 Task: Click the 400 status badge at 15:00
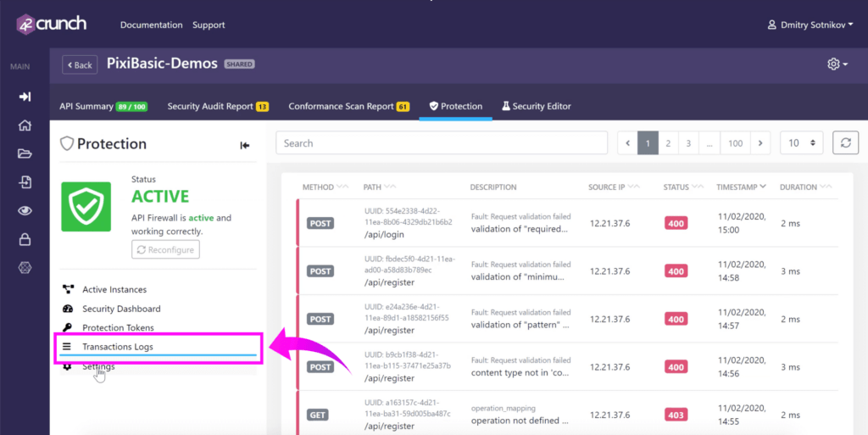pos(676,224)
